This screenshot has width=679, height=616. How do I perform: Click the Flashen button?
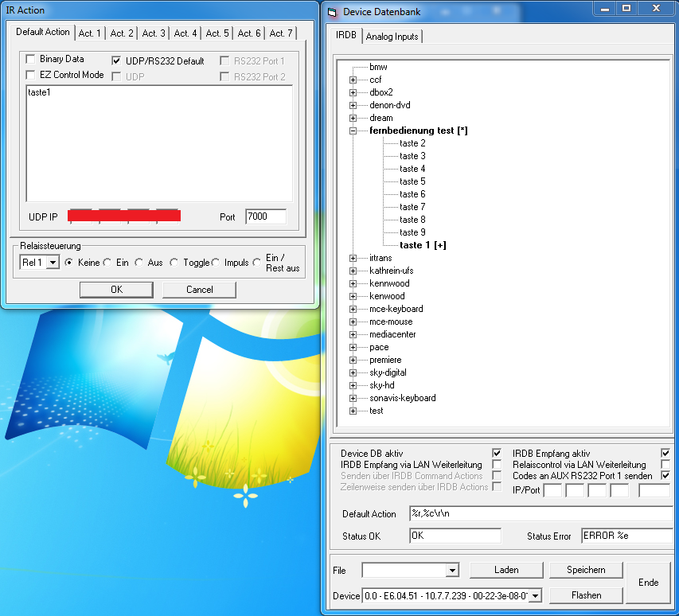tap(585, 595)
